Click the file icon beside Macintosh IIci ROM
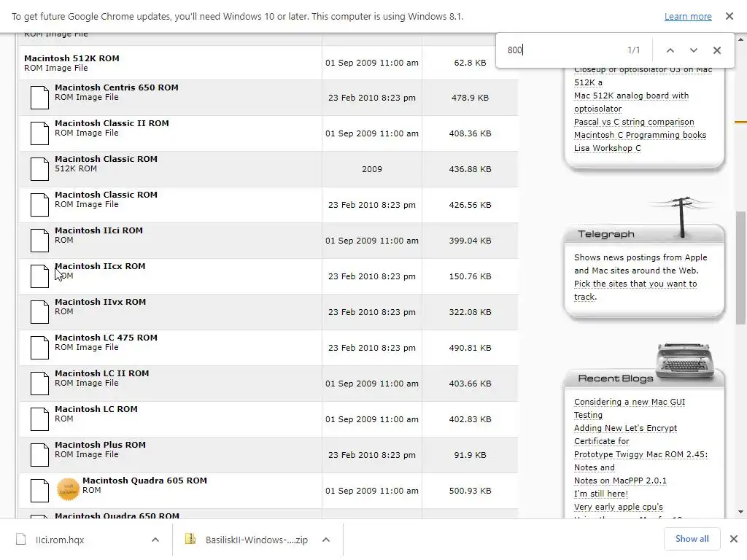Image resolution: width=747 pixels, height=560 pixels. [39, 241]
